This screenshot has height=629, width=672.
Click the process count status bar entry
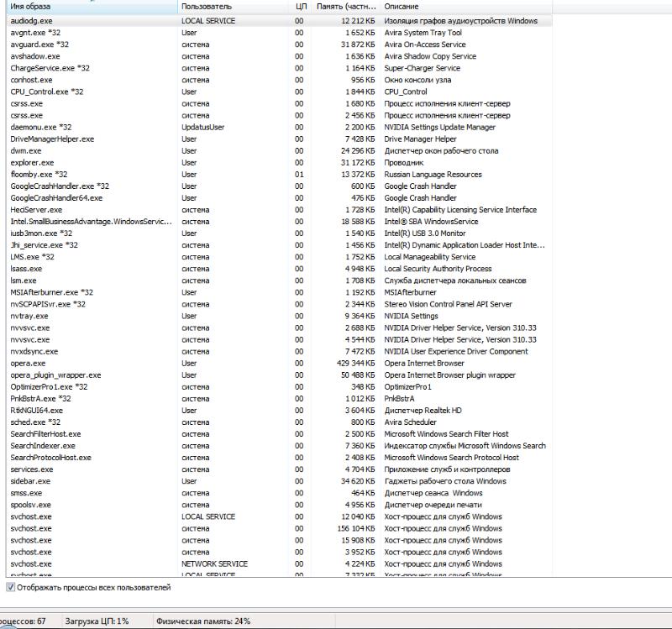(23, 621)
